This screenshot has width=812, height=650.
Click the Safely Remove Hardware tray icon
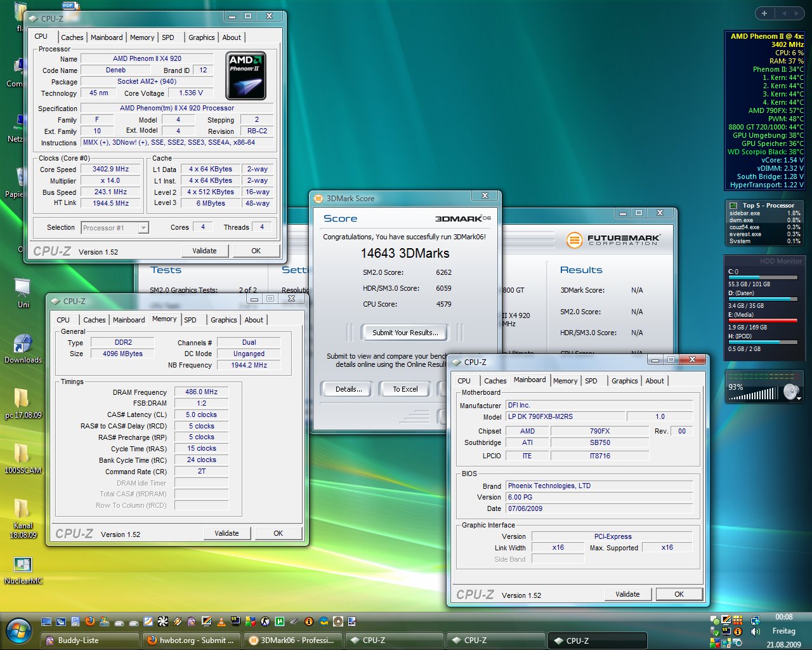click(715, 632)
